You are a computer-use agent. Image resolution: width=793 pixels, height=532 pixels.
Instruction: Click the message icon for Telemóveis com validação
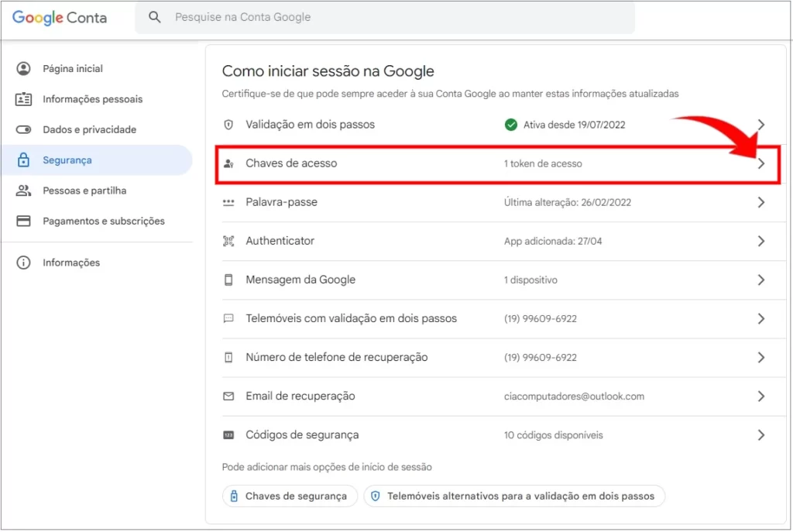pyautogui.click(x=228, y=318)
